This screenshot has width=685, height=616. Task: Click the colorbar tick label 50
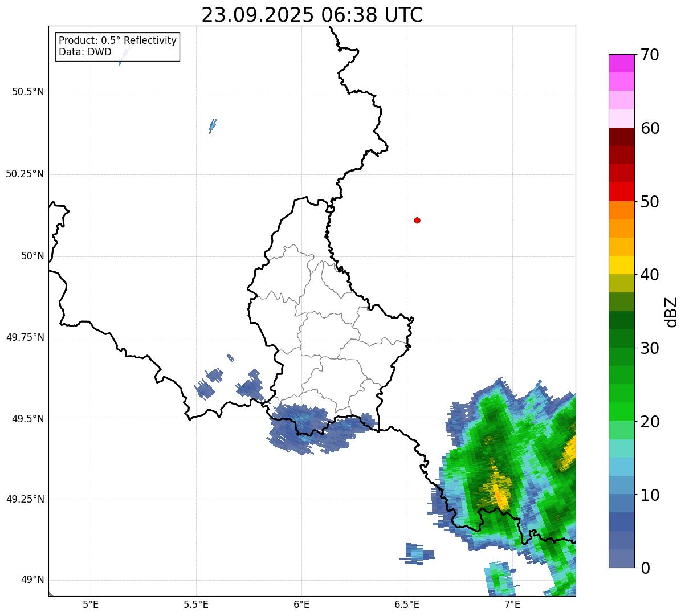650,202
